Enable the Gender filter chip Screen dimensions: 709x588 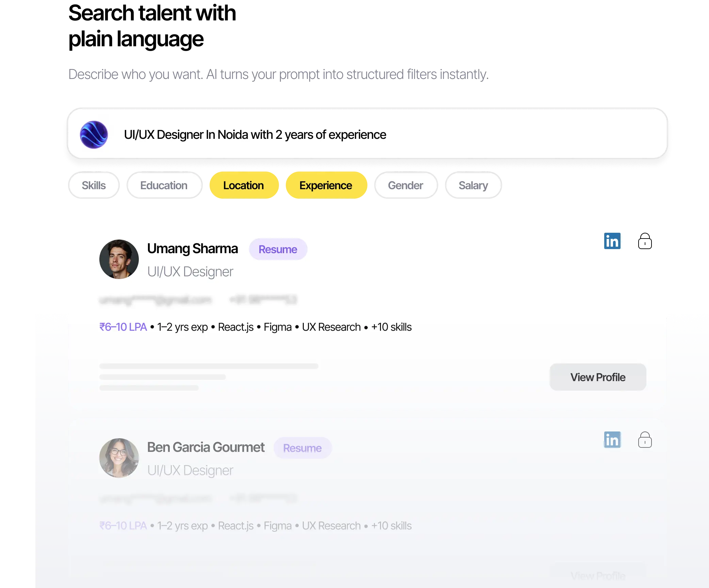click(405, 185)
